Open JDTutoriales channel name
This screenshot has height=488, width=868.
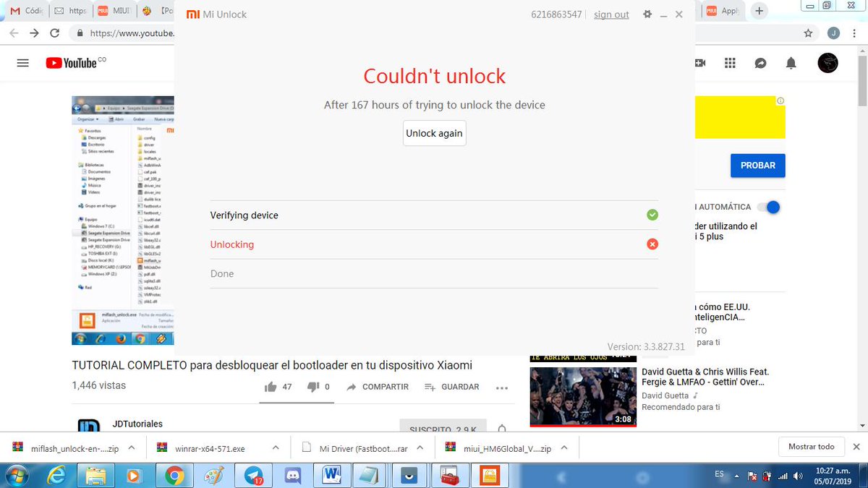tap(137, 424)
